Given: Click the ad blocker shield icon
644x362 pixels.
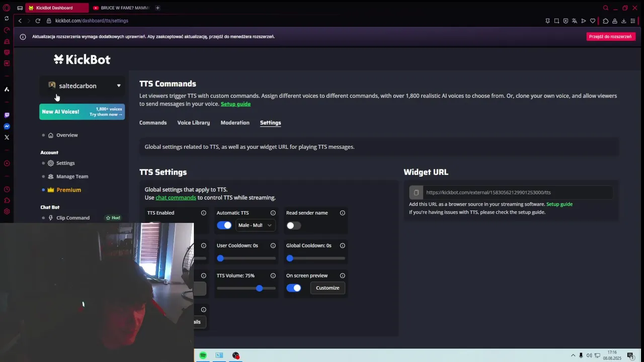Looking at the screenshot, I should (x=566, y=21).
